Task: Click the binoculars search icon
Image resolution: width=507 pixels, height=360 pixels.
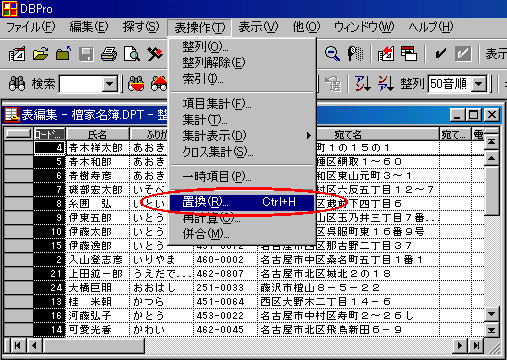Action: [x=17, y=84]
